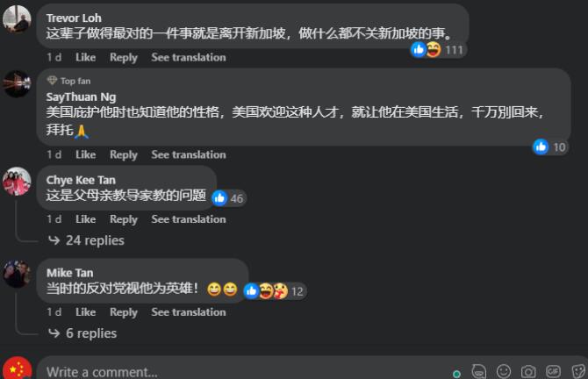Open avatar sticker icon in comment box

tap(479, 371)
